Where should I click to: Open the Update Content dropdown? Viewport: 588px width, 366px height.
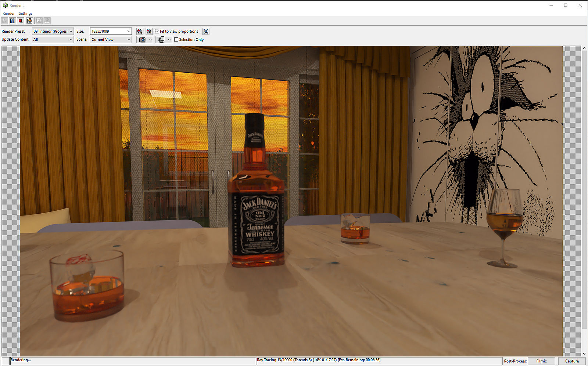(x=53, y=40)
